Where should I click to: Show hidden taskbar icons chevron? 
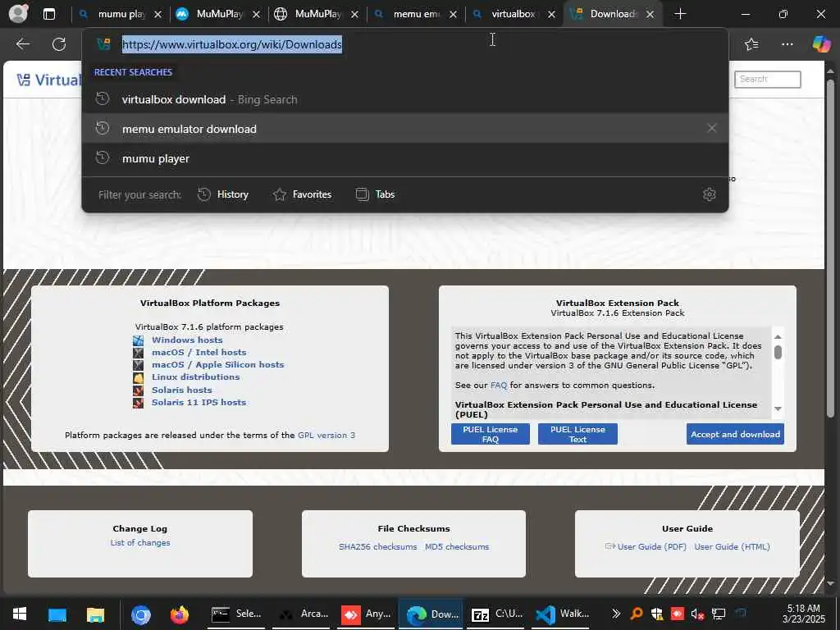[x=615, y=614]
